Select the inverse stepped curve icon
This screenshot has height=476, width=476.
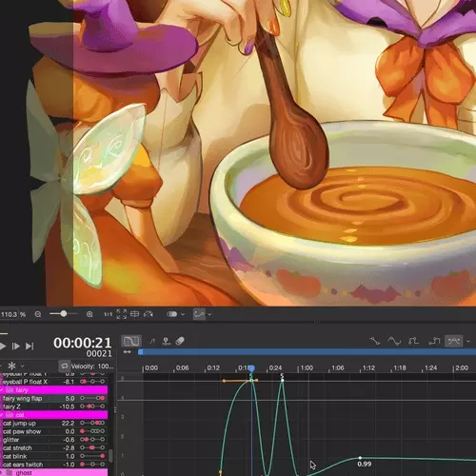[434, 341]
